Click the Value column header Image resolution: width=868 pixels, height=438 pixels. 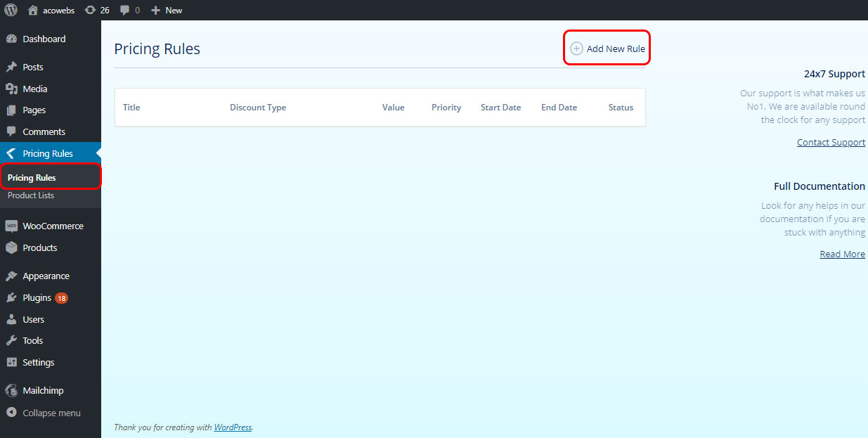point(394,108)
